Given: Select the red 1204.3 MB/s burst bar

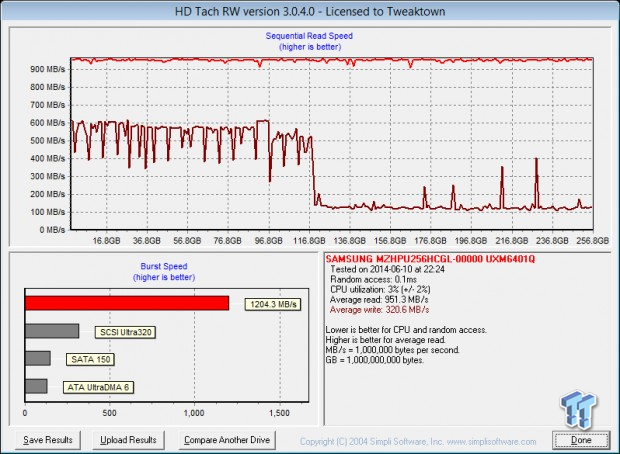Looking at the screenshot, I should pos(127,303).
